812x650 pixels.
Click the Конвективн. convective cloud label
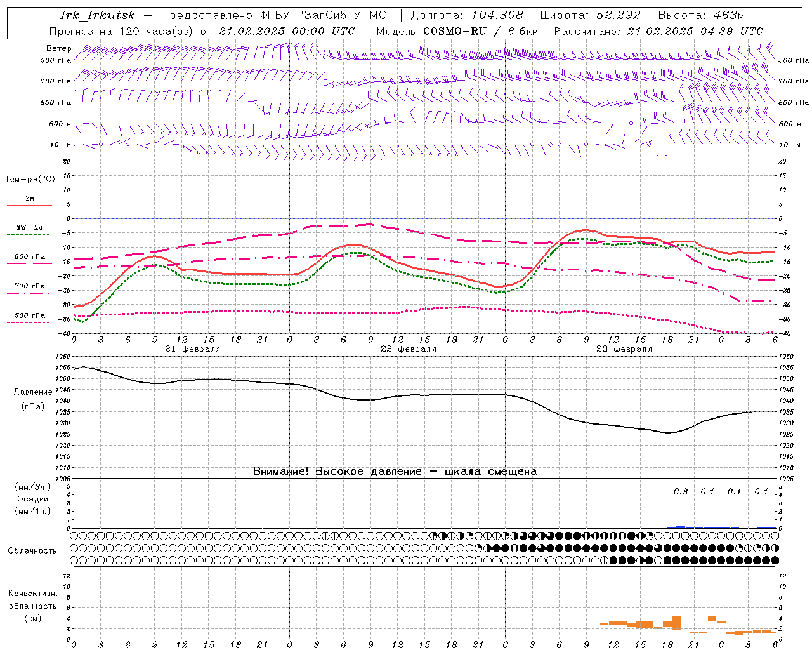click(33, 594)
